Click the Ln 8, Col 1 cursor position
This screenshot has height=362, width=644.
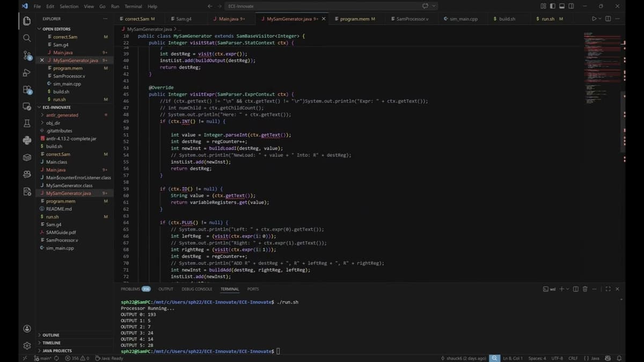pos(514,358)
